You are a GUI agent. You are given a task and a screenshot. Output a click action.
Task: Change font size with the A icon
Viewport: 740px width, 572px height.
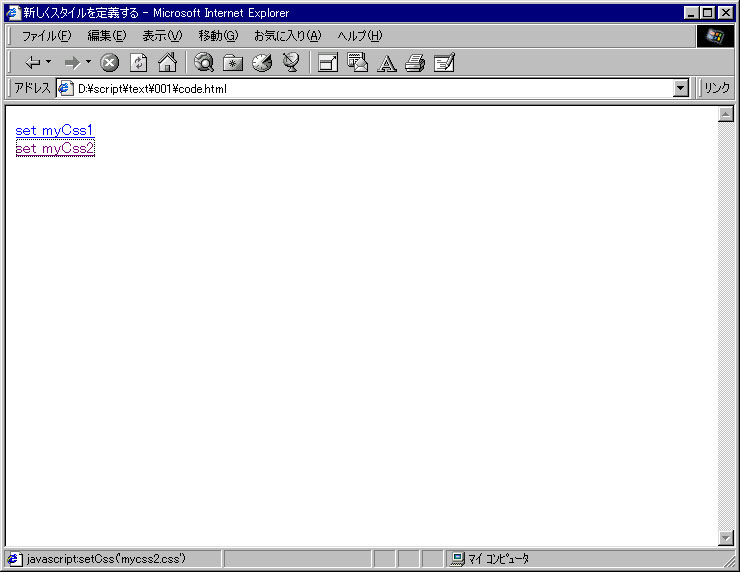(x=387, y=63)
